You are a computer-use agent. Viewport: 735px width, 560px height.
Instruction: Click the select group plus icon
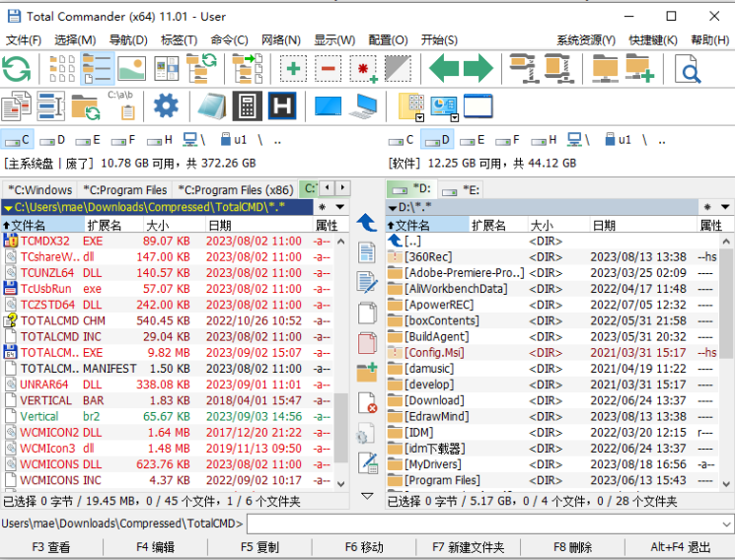pyautogui.click(x=293, y=69)
